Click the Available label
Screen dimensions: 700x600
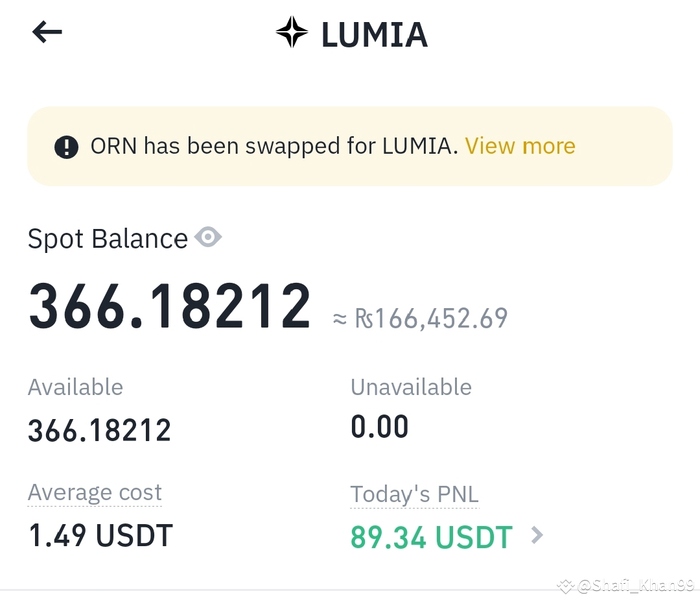(75, 387)
